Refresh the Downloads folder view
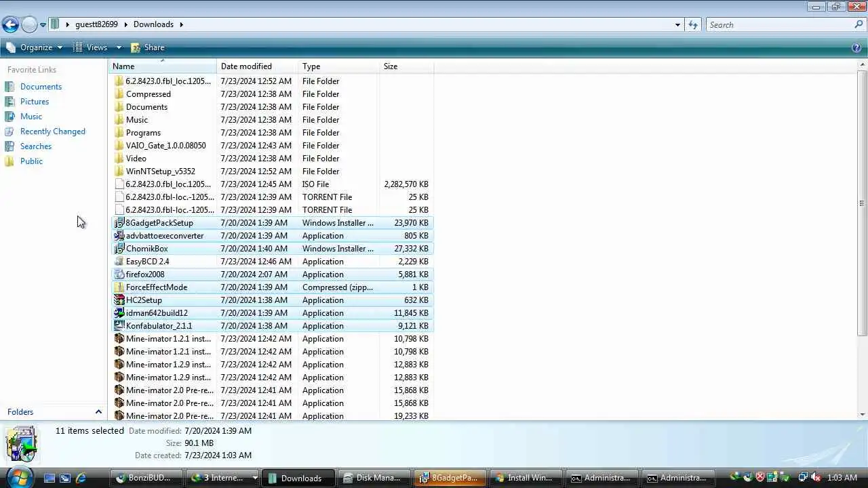Image resolution: width=868 pixels, height=488 pixels. [x=692, y=24]
